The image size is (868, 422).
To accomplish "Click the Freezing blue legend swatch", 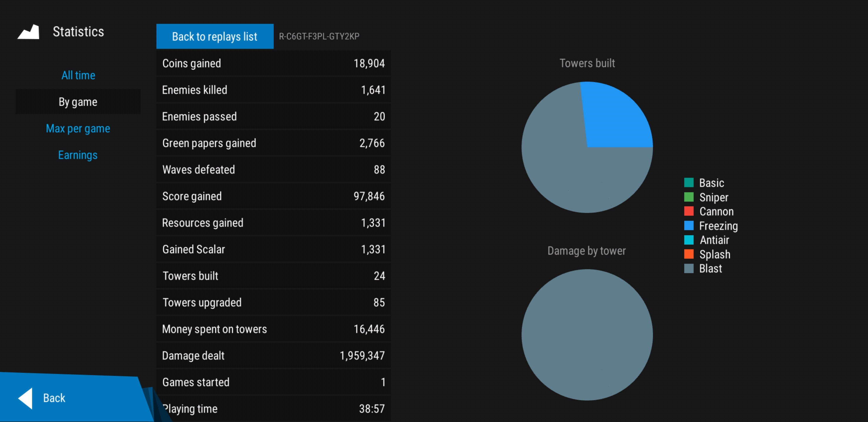I will click(x=689, y=225).
